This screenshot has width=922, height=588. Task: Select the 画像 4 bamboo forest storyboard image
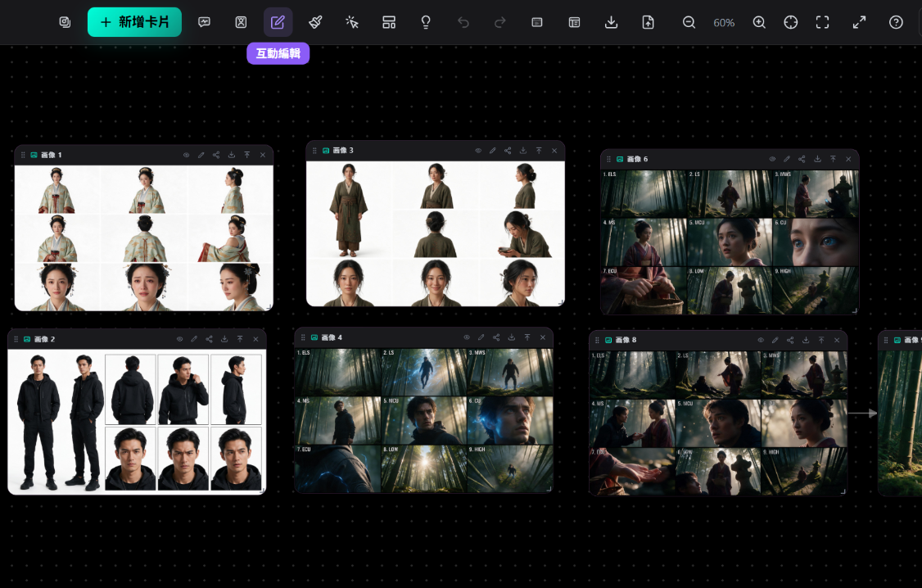(424, 420)
